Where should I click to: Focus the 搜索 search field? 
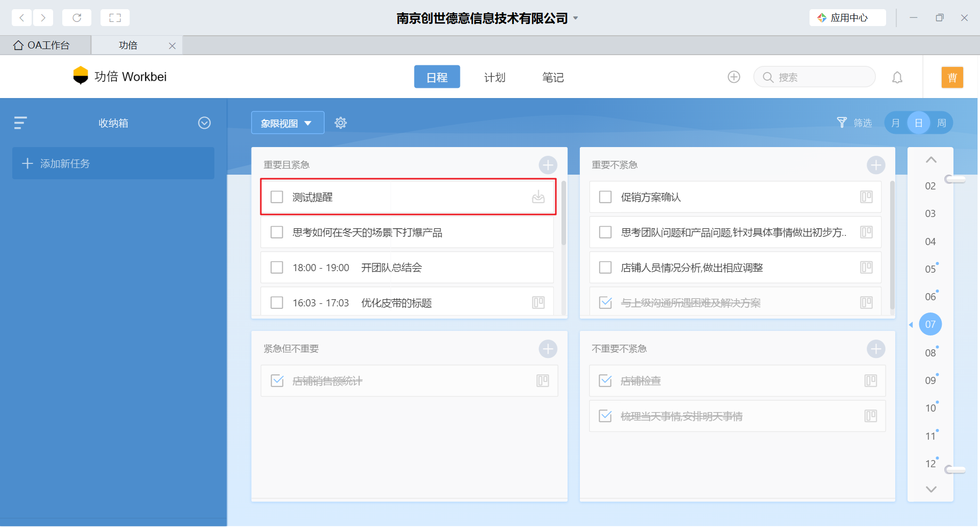click(815, 77)
